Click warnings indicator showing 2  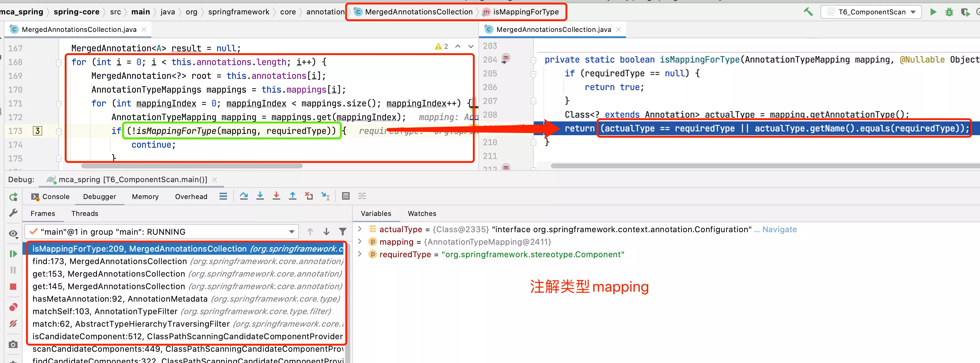tap(442, 46)
